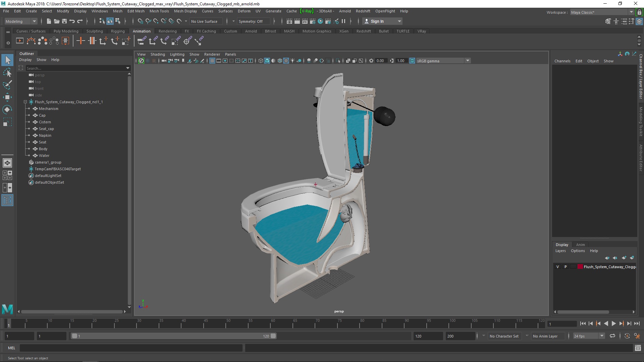Click the Paint Selection tool icon

pos(7,85)
